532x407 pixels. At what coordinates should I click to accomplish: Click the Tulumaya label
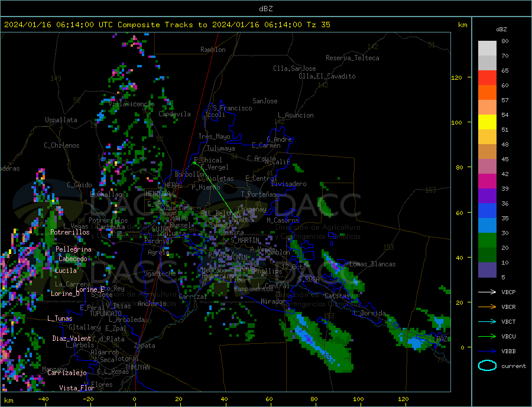tap(221, 148)
